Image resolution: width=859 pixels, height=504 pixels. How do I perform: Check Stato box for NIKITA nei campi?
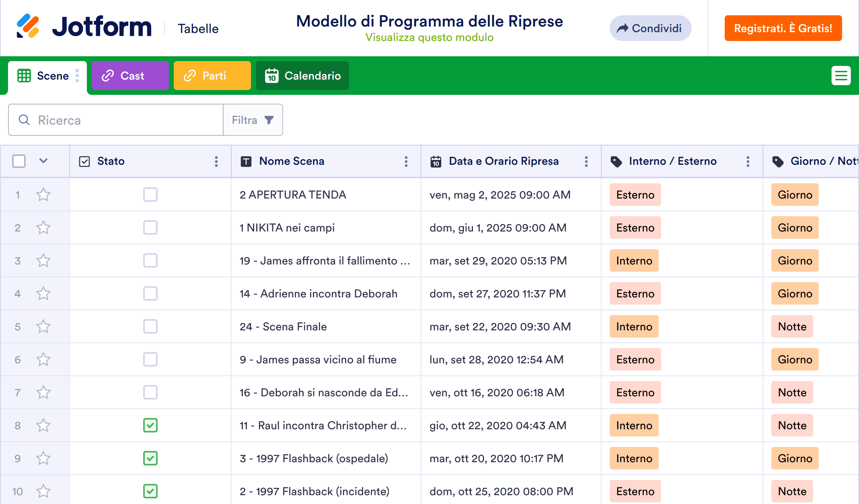150,228
